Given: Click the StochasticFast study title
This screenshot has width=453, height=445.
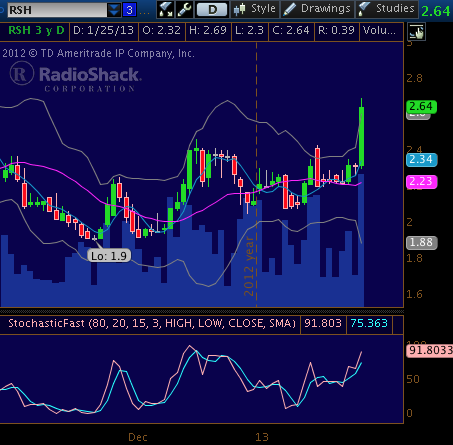Looking at the screenshot, I should coord(152,323).
